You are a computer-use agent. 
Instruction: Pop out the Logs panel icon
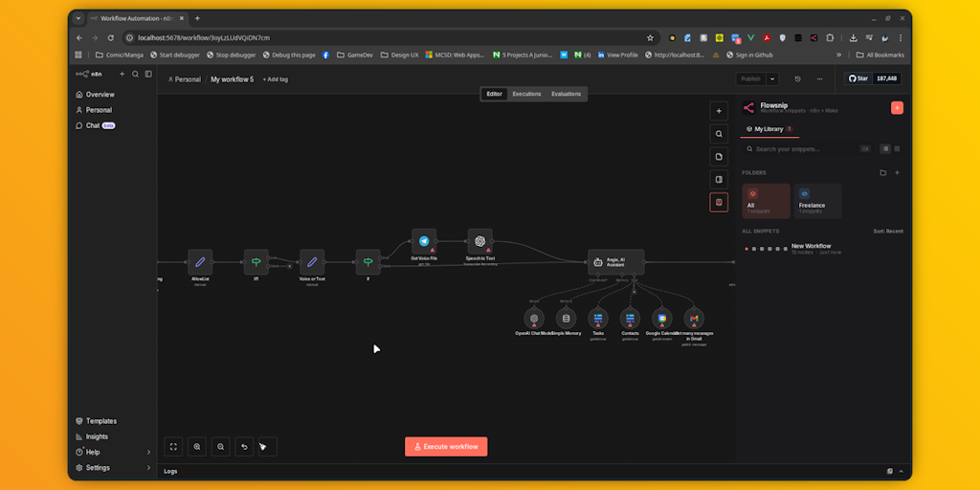[x=889, y=471]
